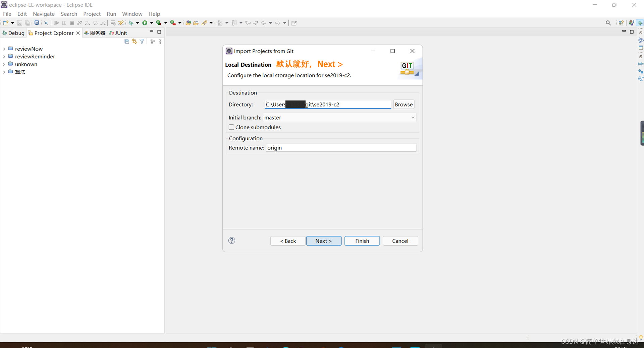The width and height of the screenshot is (644, 348).
Task: Click Browse to choose a destination directory
Action: point(404,105)
